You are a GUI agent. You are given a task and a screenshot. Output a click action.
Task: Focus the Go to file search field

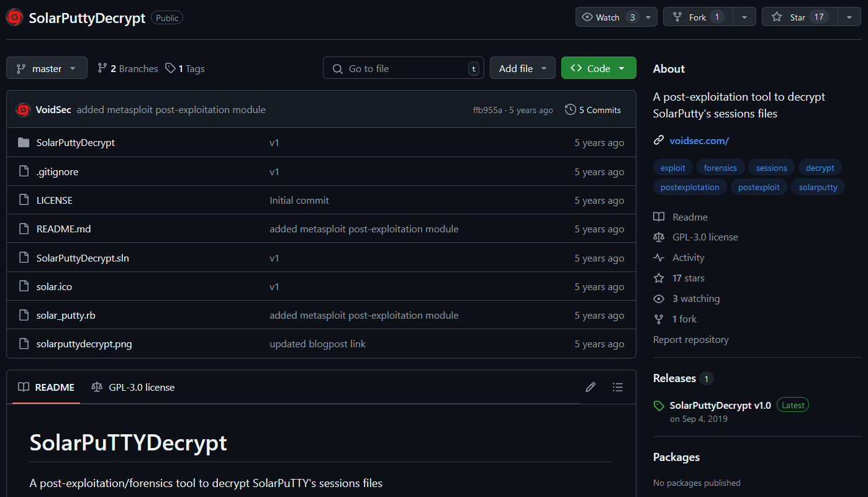point(404,68)
